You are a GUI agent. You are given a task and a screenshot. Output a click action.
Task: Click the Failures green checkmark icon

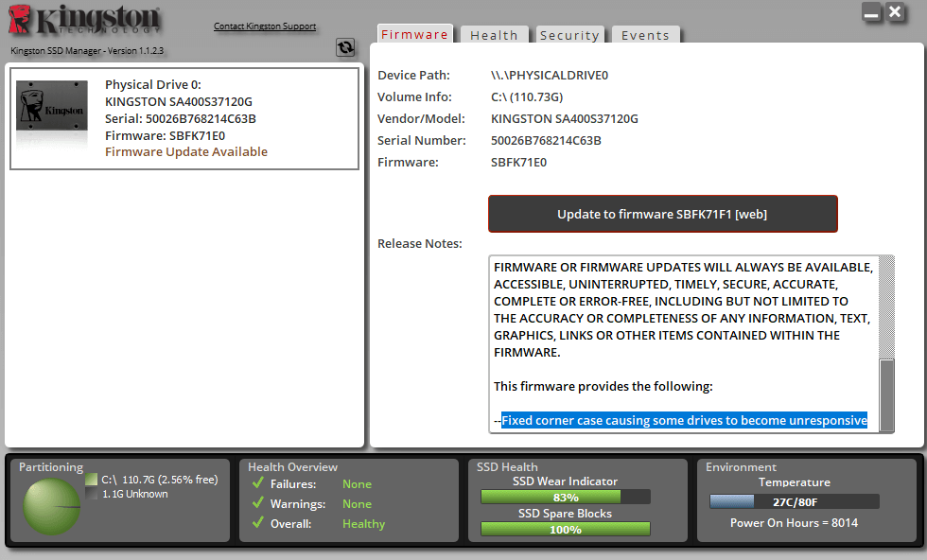point(257,482)
